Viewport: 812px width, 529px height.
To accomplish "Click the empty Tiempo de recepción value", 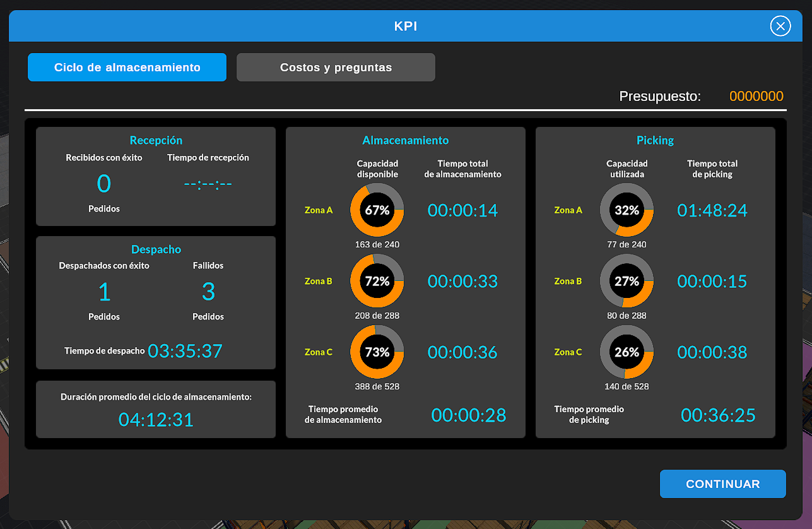I will [208, 184].
